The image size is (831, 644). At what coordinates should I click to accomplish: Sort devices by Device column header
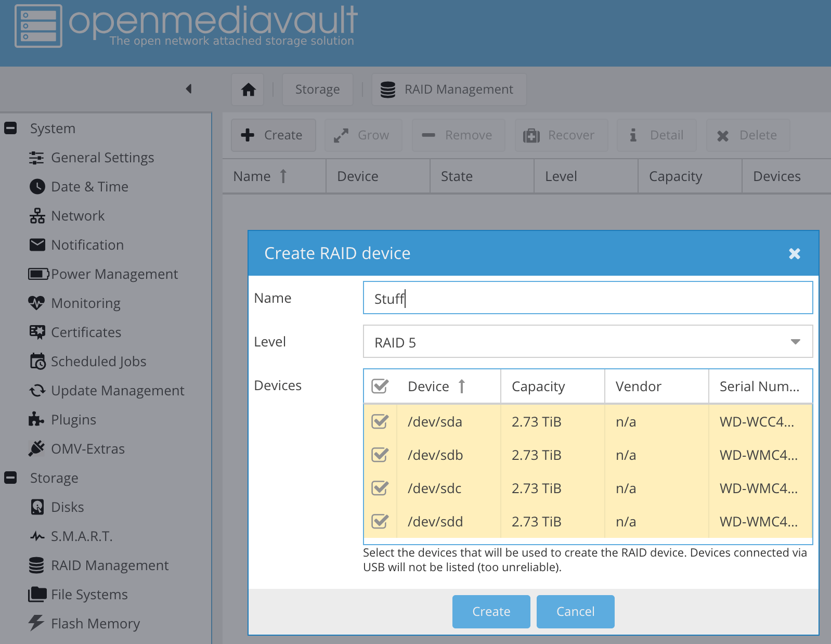[448, 386]
